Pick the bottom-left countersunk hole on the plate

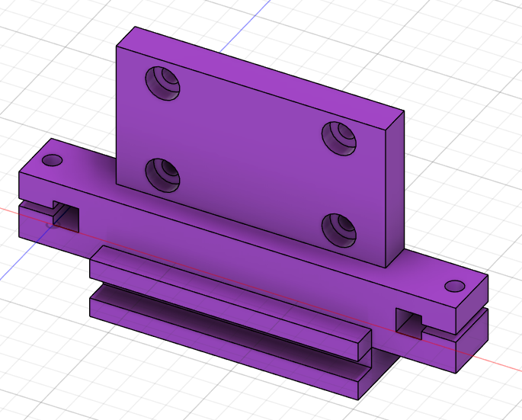(x=162, y=174)
